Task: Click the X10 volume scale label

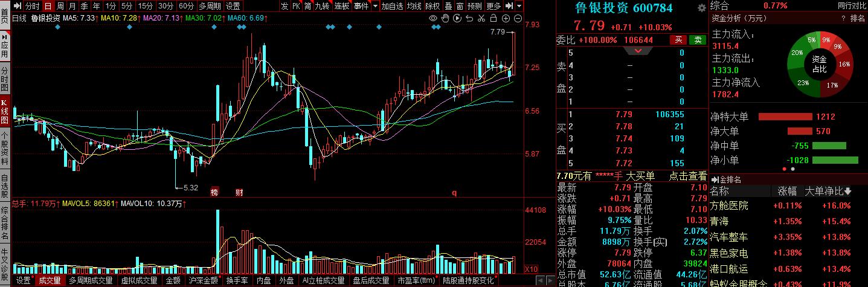Action: (x=532, y=269)
